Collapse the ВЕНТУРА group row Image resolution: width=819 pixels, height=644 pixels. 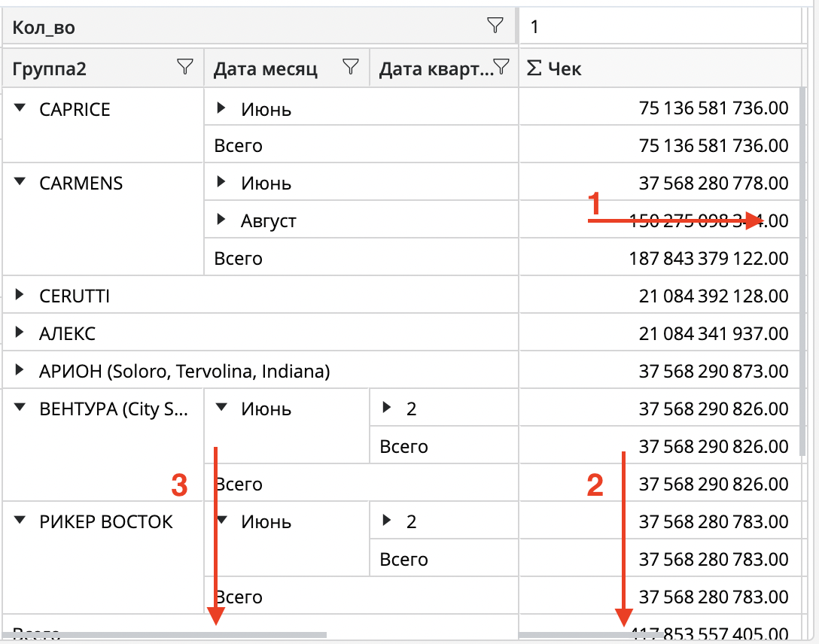(x=20, y=409)
